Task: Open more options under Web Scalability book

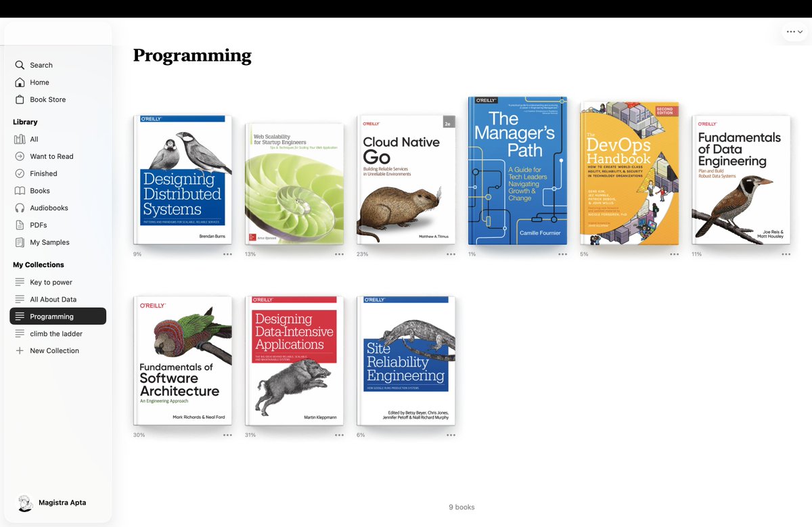Action: tap(339, 254)
